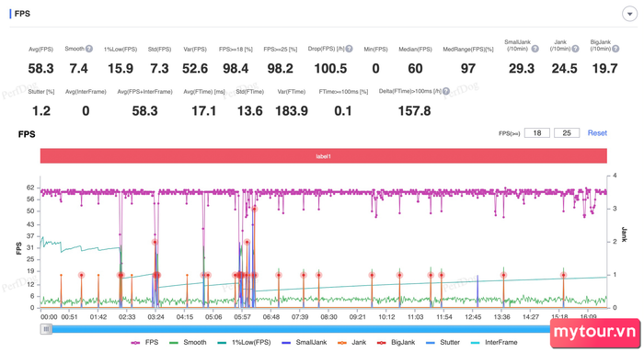Viewport: 644px width, 353px height.
Task: Open help icon for BigJank (/10min)
Action: click(x=615, y=49)
